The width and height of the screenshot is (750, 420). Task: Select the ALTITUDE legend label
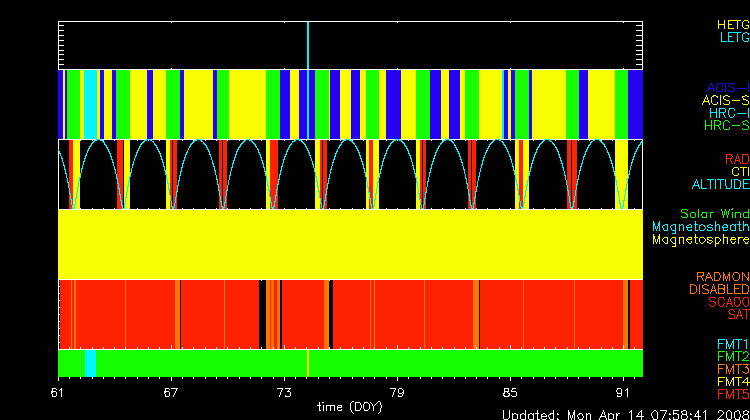pyautogui.click(x=720, y=185)
